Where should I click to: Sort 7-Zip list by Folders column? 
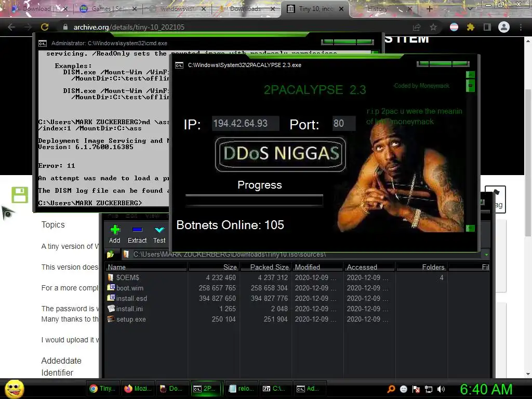click(422, 268)
